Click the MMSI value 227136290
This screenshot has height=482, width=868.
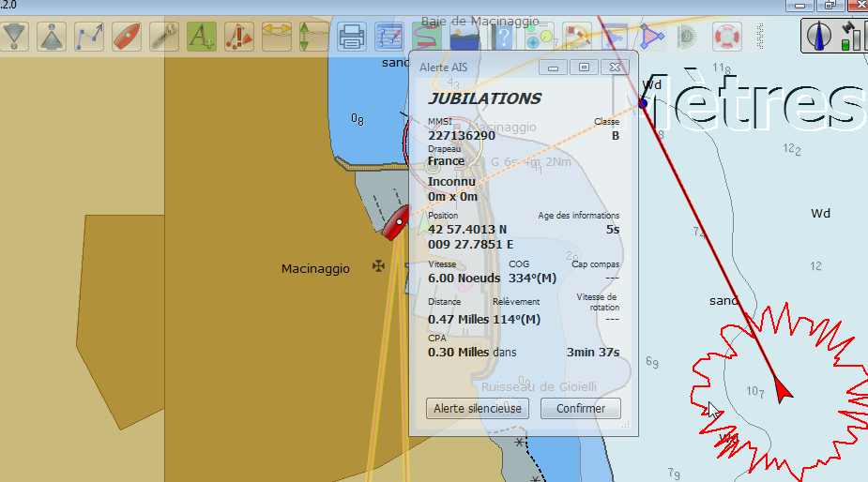point(462,136)
